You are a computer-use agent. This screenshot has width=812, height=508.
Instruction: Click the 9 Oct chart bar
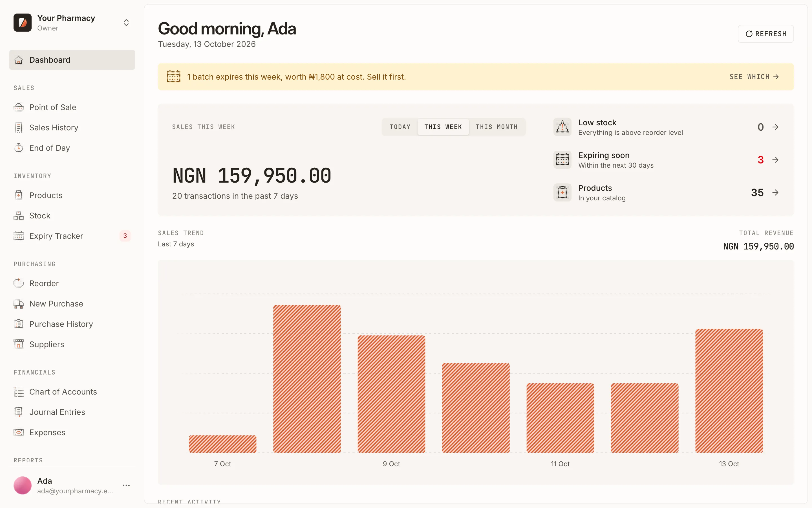coord(391,394)
